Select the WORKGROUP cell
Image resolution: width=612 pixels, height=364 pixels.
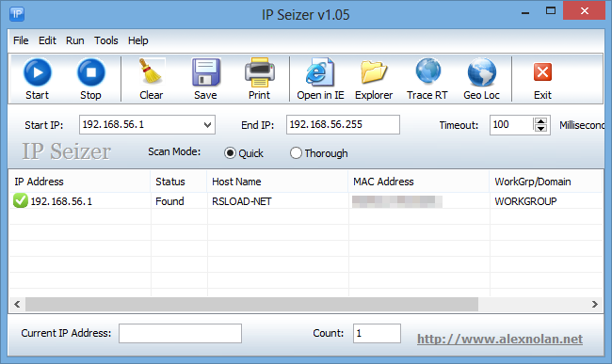click(525, 201)
